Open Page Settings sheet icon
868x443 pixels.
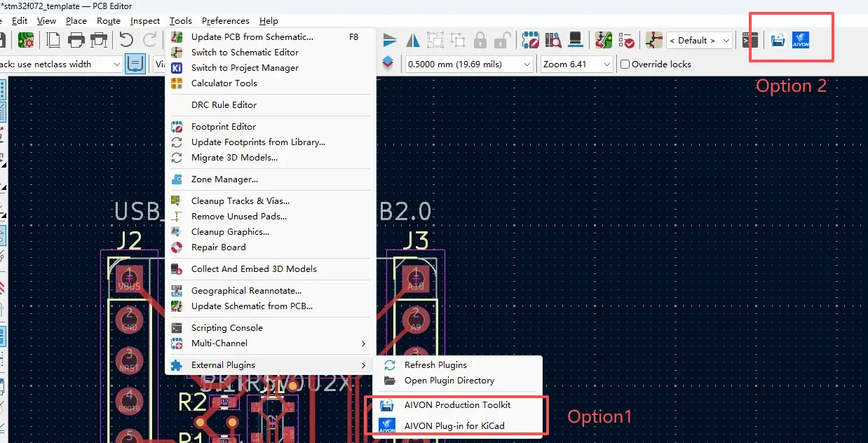click(x=53, y=40)
